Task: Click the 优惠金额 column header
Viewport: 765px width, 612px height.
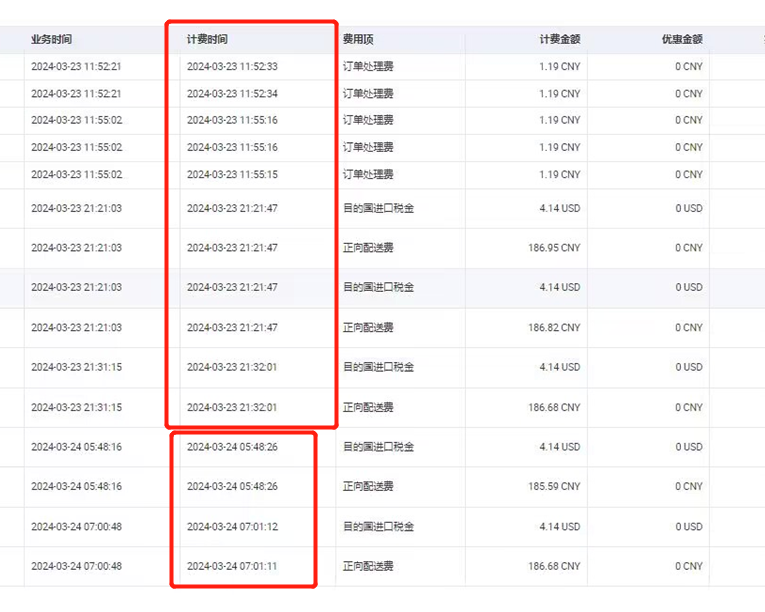Action: point(682,39)
